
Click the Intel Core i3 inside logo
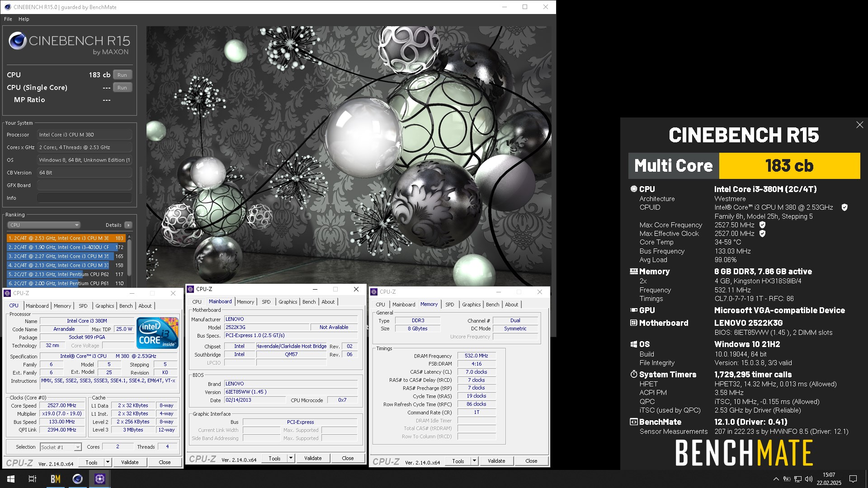157,333
